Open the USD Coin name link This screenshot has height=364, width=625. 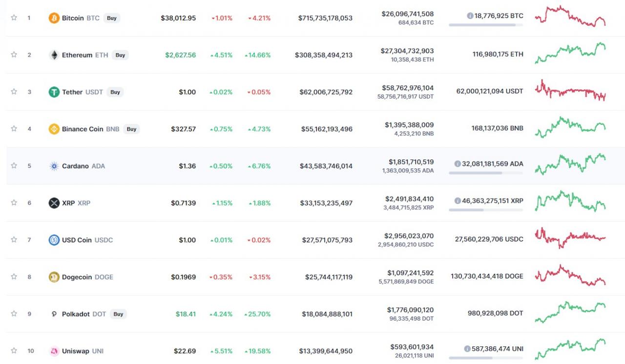[77, 240]
